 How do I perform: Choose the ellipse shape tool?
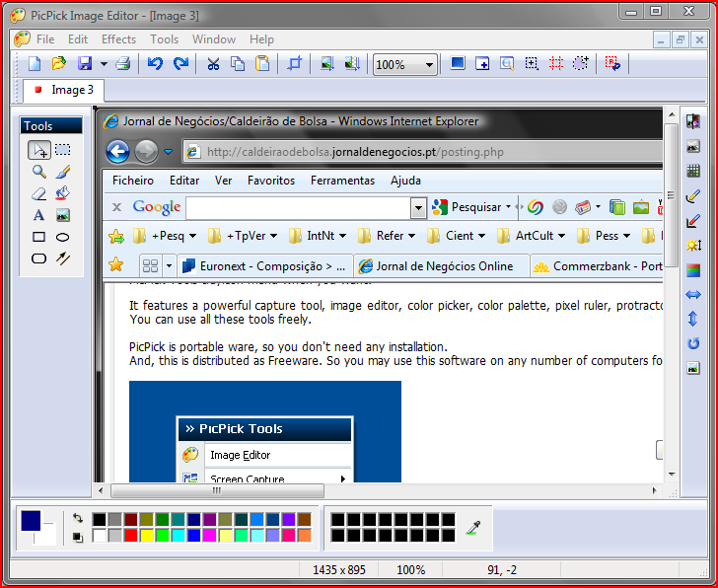(x=63, y=237)
